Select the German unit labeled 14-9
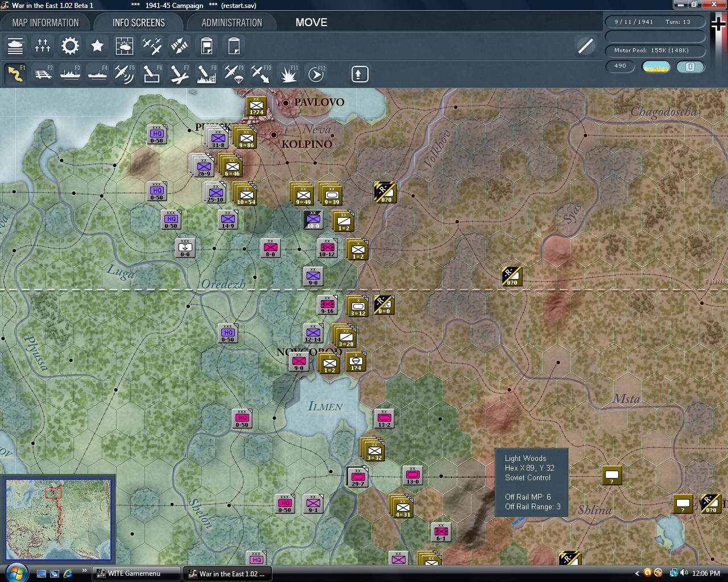Viewport: 728px width, 582px height. [227, 219]
